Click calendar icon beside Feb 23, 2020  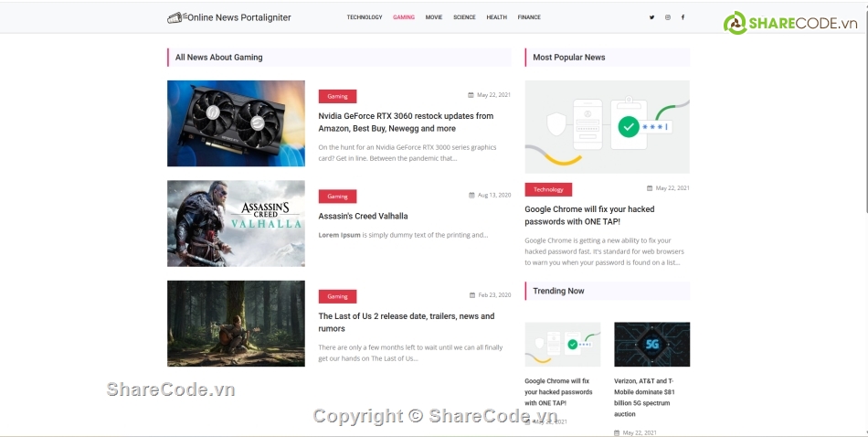(x=472, y=295)
